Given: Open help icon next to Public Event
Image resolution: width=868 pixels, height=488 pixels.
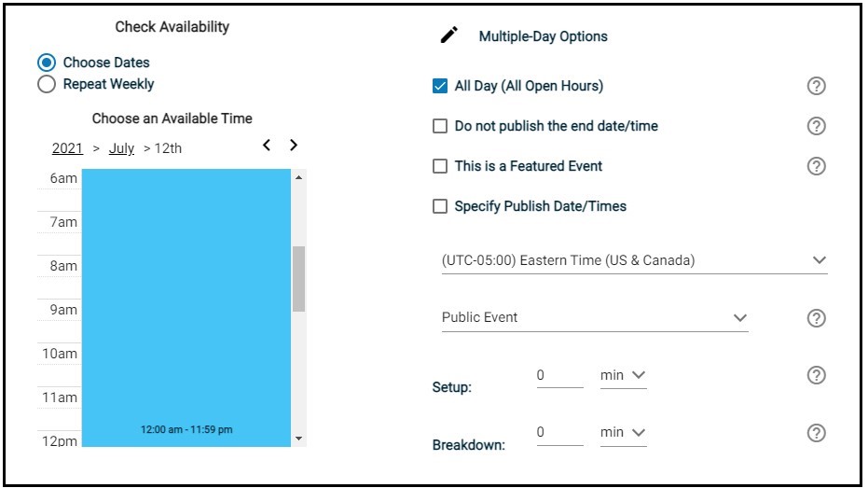Looking at the screenshot, I should click(816, 318).
